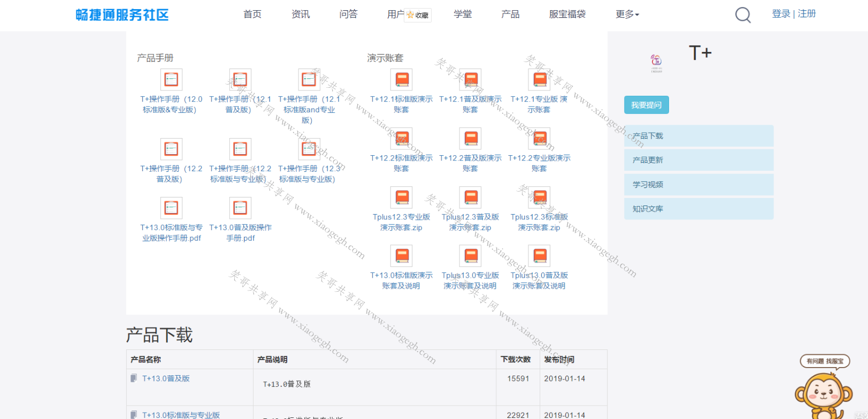Click the T+13.0标准版与专业版操作手册.pdf icon
Image resolution: width=868 pixels, height=419 pixels.
tap(171, 208)
